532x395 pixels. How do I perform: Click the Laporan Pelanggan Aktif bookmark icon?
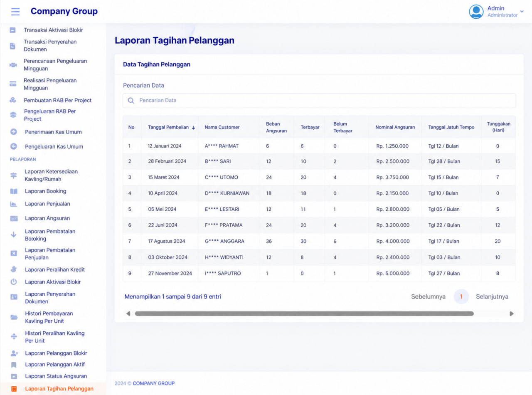pyautogui.click(x=14, y=365)
